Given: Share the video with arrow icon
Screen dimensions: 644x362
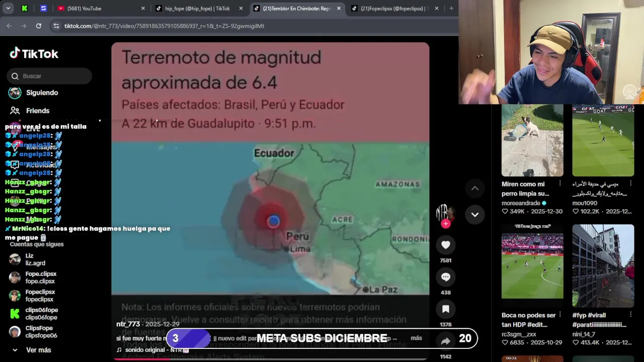Looking at the screenshot, I should point(445,341).
